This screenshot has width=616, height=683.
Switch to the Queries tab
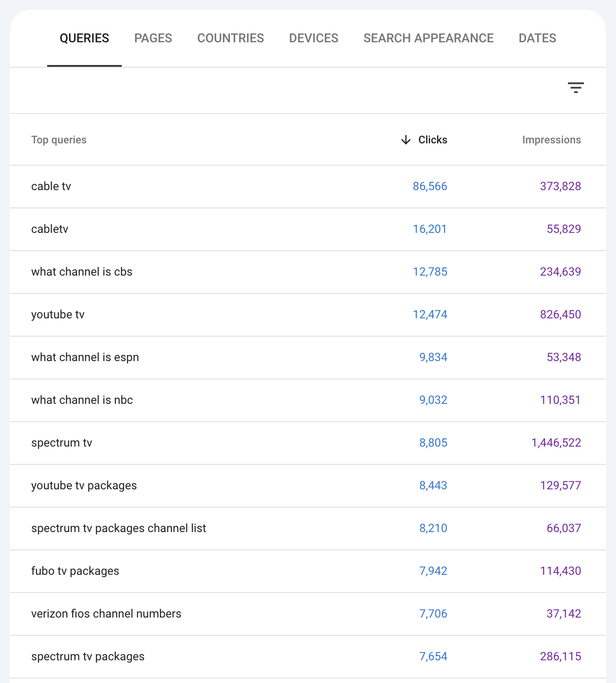coord(85,38)
